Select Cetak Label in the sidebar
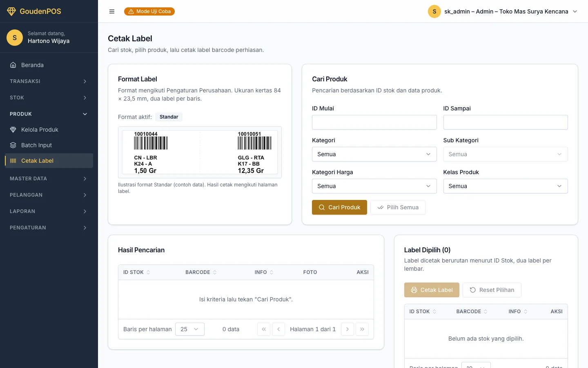Viewport: 588px width, 368px height. click(x=49, y=161)
